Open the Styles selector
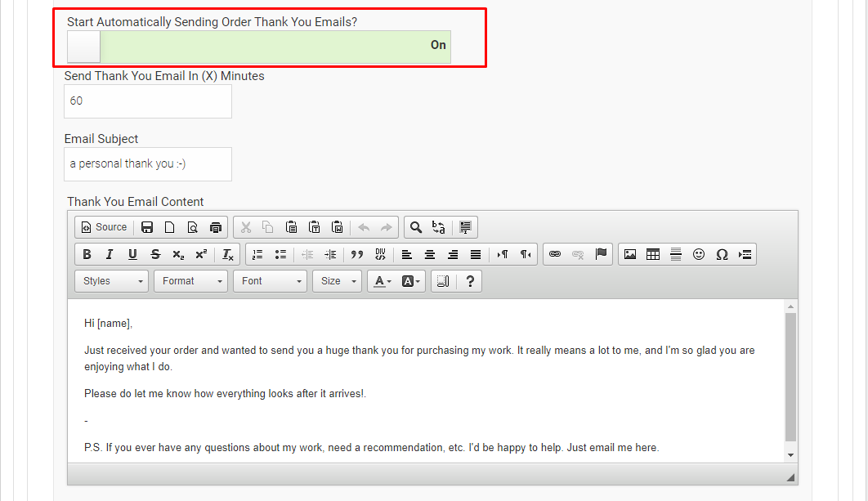The width and height of the screenshot is (868, 501). point(111,280)
